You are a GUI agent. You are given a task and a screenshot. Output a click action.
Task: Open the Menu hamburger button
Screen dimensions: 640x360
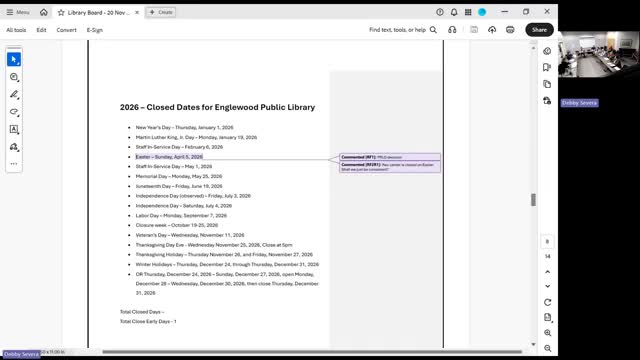pyautogui.click(x=18, y=12)
